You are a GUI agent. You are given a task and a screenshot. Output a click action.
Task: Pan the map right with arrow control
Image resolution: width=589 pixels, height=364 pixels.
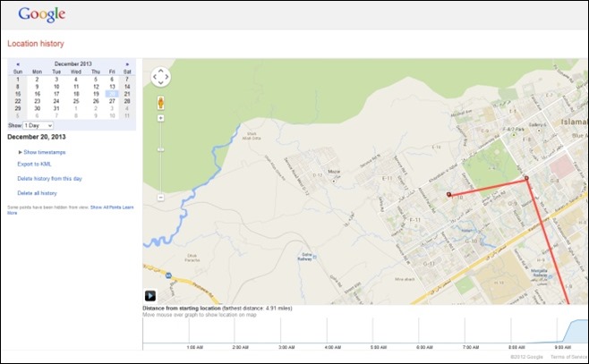tap(167, 77)
